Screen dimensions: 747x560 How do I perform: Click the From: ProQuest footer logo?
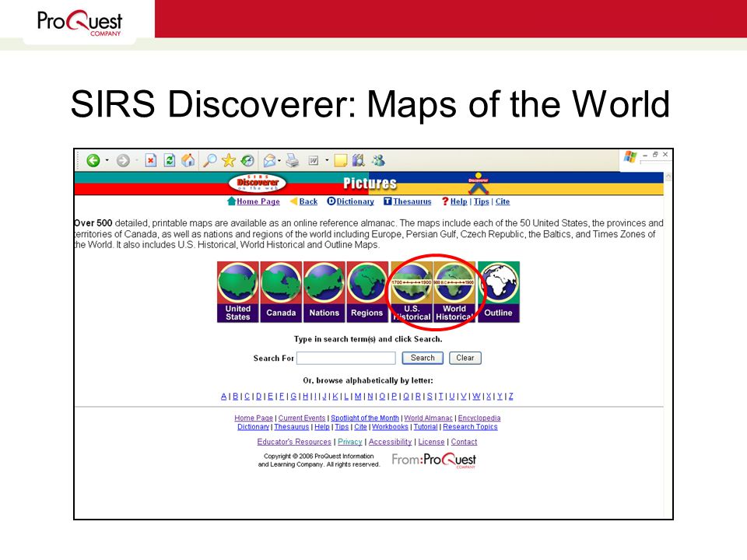433,460
